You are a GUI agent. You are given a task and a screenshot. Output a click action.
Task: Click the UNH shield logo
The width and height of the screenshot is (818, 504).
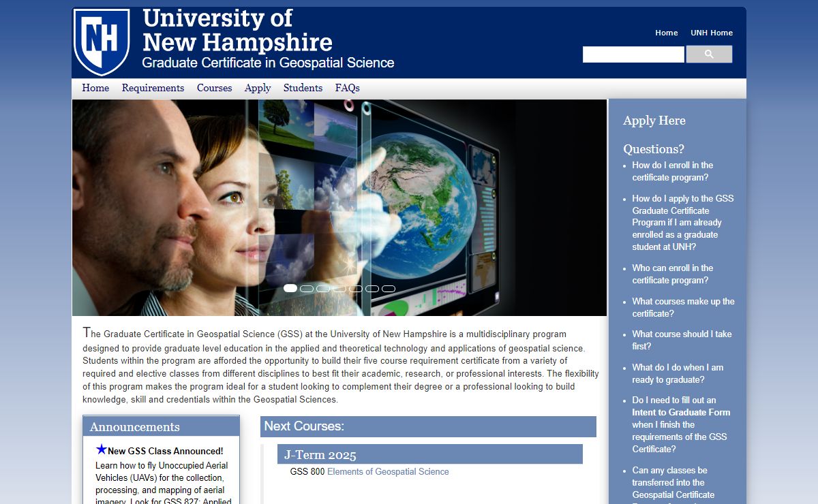(x=102, y=41)
